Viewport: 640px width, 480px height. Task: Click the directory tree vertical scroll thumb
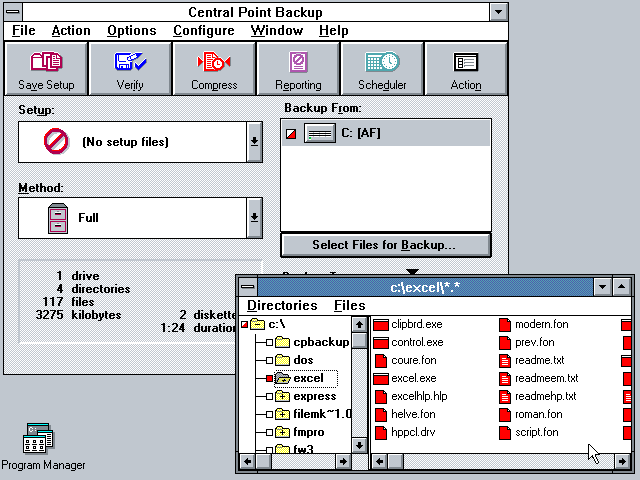tap(359, 340)
